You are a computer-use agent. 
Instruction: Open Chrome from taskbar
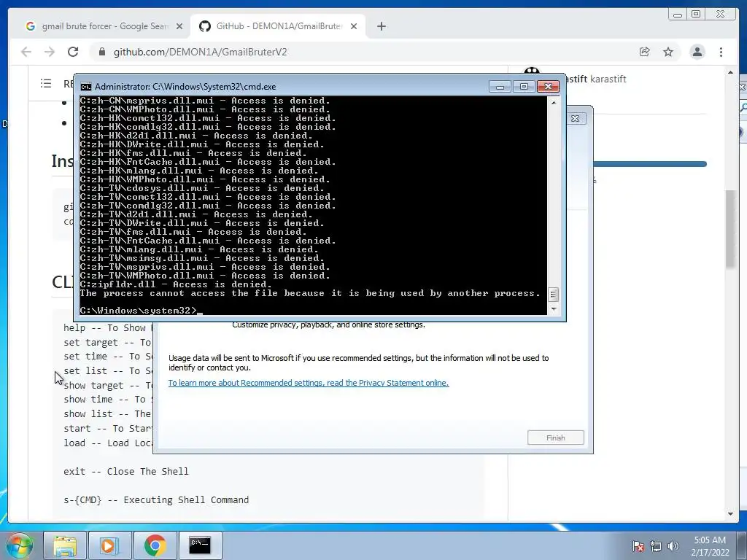pyautogui.click(x=155, y=545)
